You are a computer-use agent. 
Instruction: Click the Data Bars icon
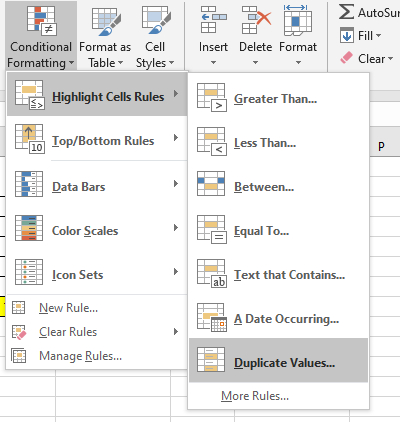point(29,184)
